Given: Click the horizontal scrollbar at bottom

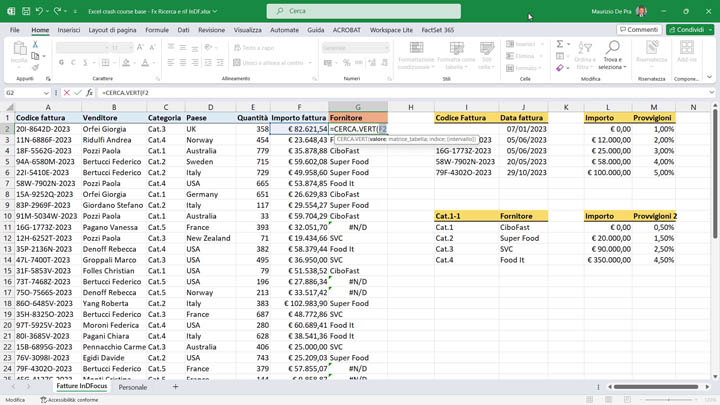Looking at the screenshot, I should point(656,387).
